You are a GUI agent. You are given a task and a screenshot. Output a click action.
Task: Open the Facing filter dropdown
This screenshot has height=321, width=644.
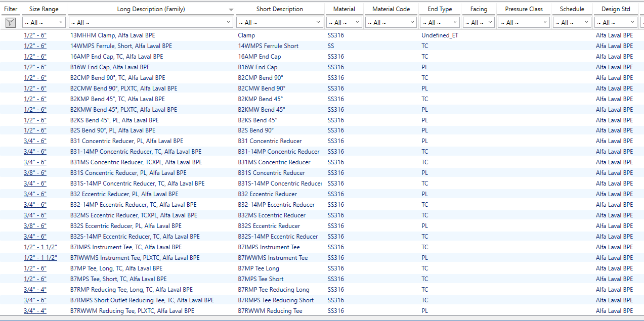479,22
